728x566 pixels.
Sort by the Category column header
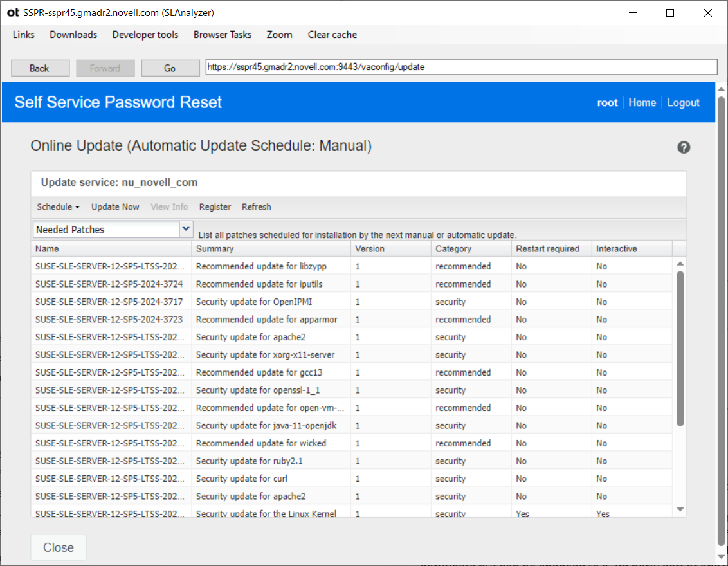coord(471,249)
